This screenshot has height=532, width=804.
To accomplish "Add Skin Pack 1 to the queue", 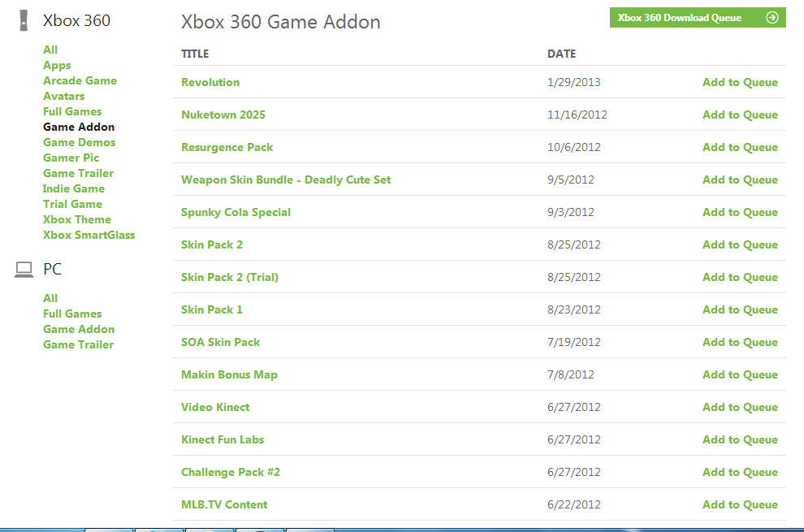I will (x=740, y=309).
